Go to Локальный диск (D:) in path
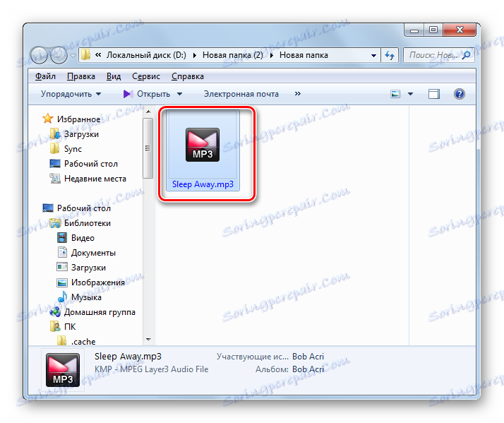Viewport: 504px width, 423px height. coord(146,55)
